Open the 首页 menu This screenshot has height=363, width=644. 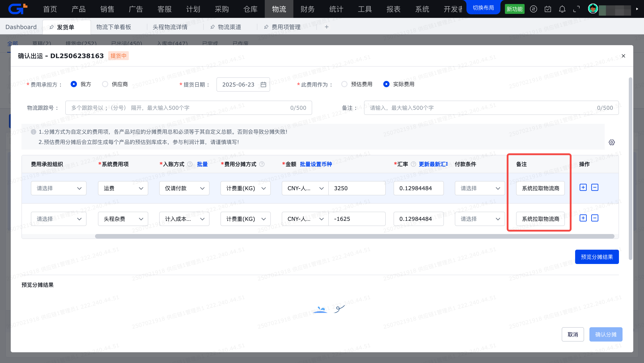50,9
